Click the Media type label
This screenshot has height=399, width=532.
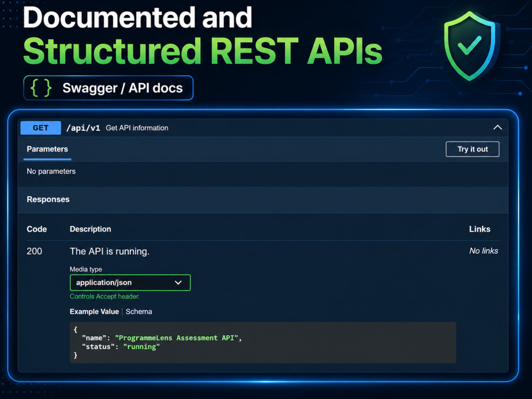86,269
